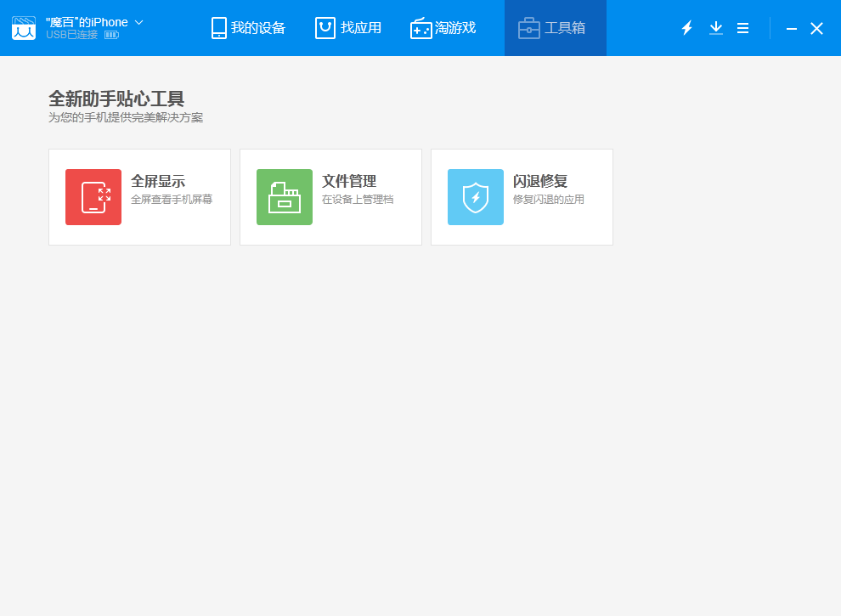Click the text 修复闪退的应用
This screenshot has width=841, height=616.
click(549, 200)
